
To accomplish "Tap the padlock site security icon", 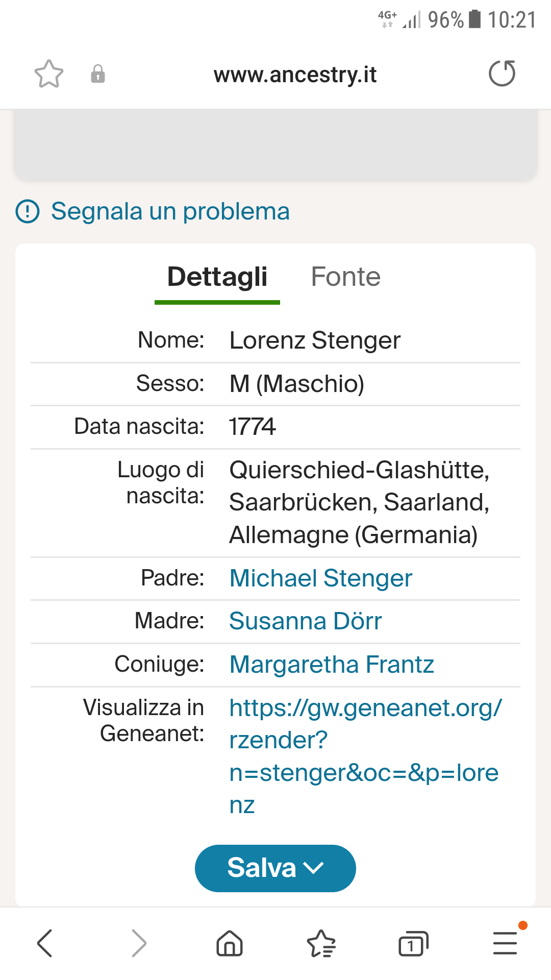I will tap(98, 74).
